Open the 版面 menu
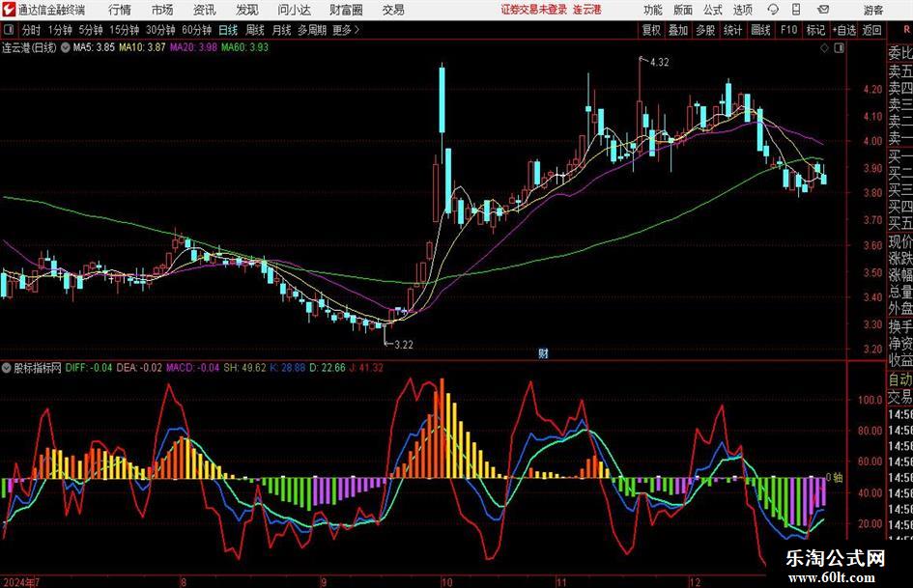This screenshot has width=913, height=588. [683, 10]
